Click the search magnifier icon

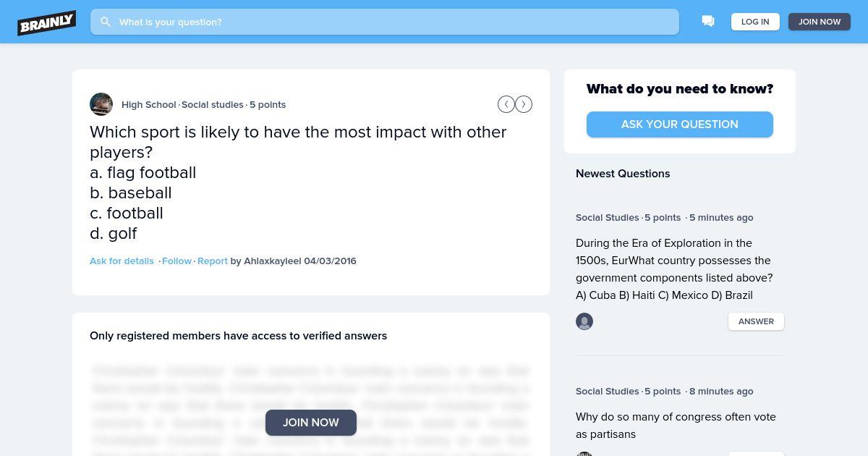106,22
